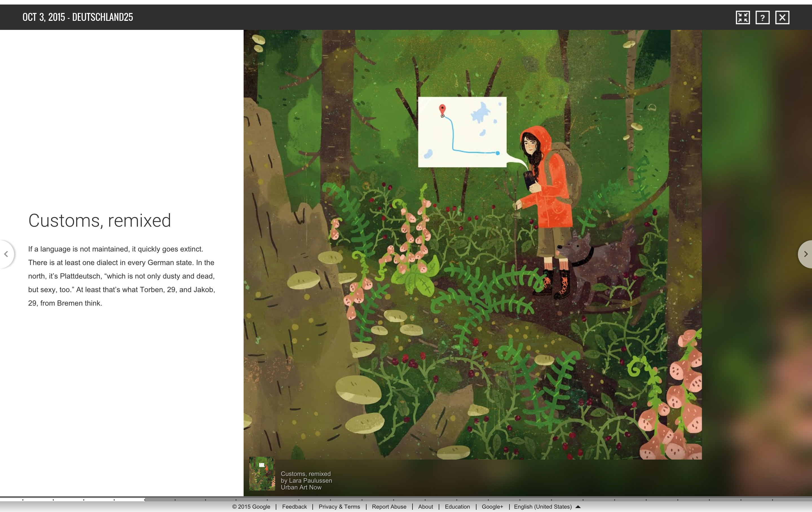Open the Education footer link

point(457,507)
